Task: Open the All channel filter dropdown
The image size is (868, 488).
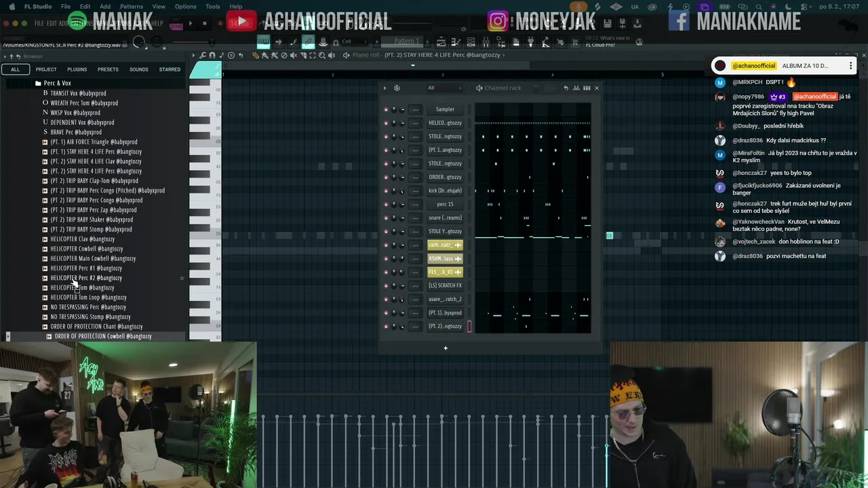Action: (444, 88)
